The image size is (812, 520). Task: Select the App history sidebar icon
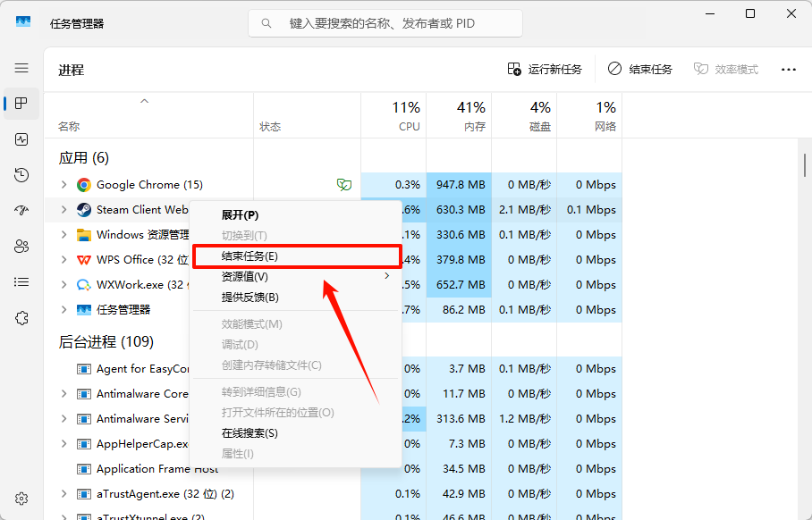coord(20,174)
